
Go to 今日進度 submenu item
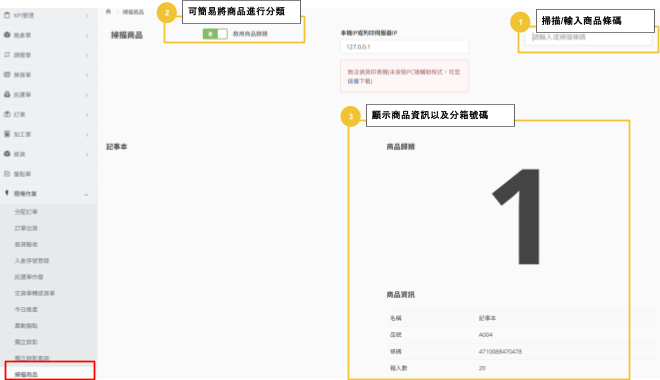(x=26, y=309)
